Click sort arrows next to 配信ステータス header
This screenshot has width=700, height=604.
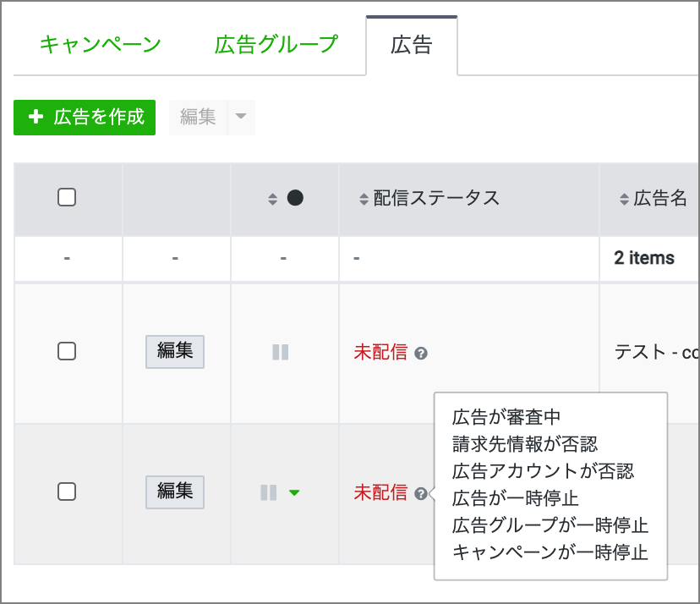click(364, 200)
